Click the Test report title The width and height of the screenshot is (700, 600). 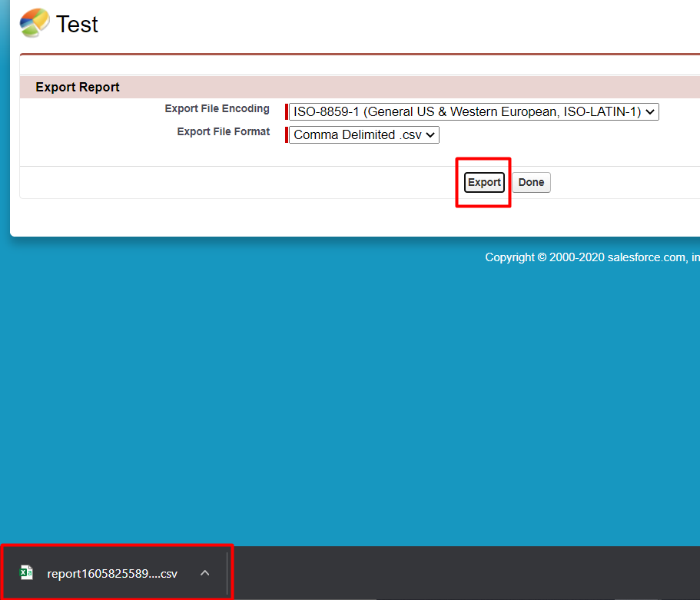(x=77, y=24)
